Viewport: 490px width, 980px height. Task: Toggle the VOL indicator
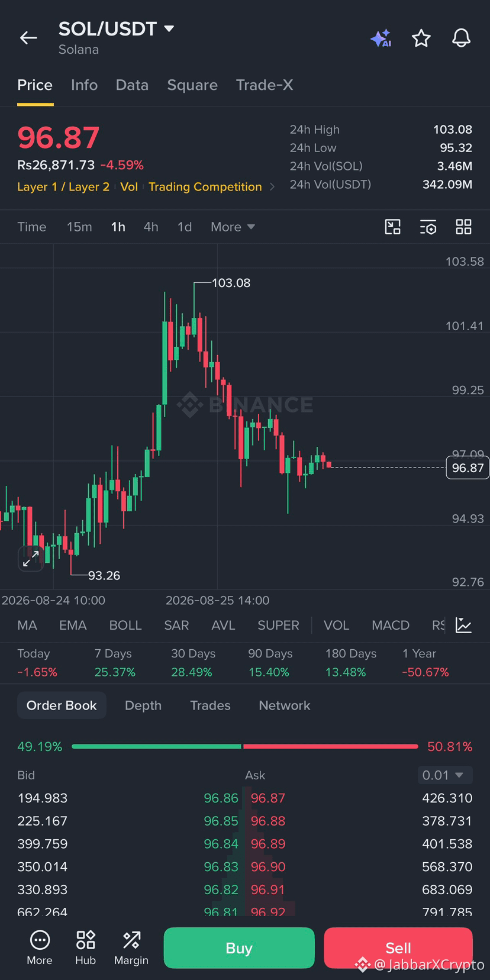click(336, 626)
